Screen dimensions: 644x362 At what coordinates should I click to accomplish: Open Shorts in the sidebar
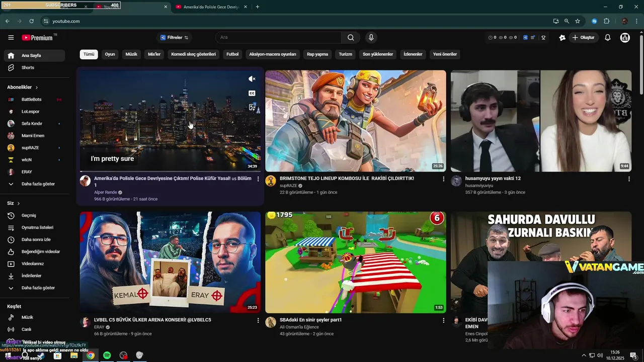point(35,67)
